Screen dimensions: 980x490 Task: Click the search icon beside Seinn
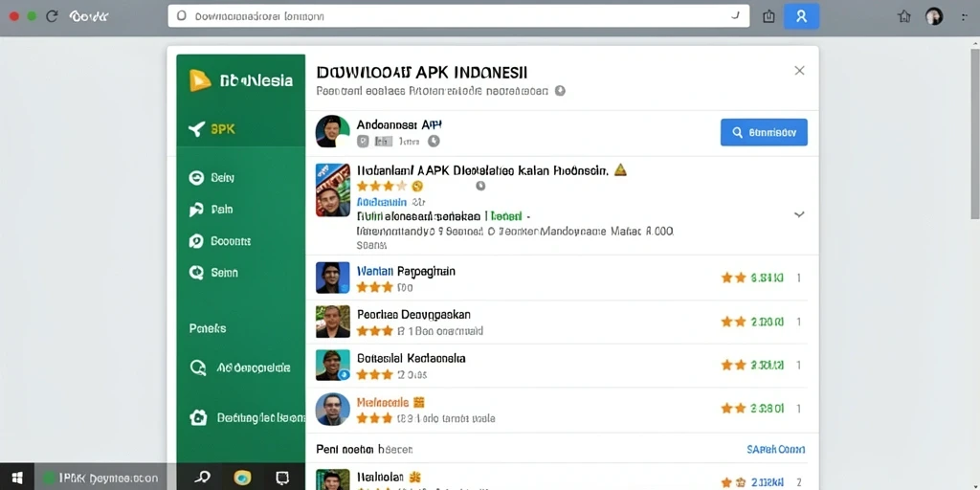[196, 273]
